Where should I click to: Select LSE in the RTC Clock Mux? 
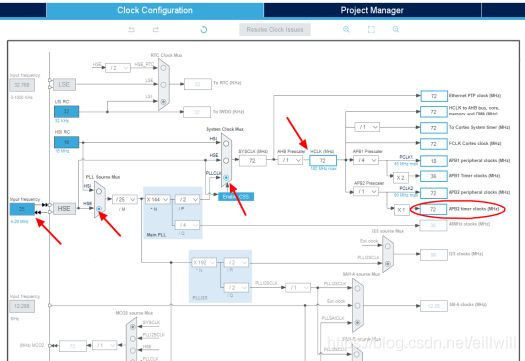point(163,85)
